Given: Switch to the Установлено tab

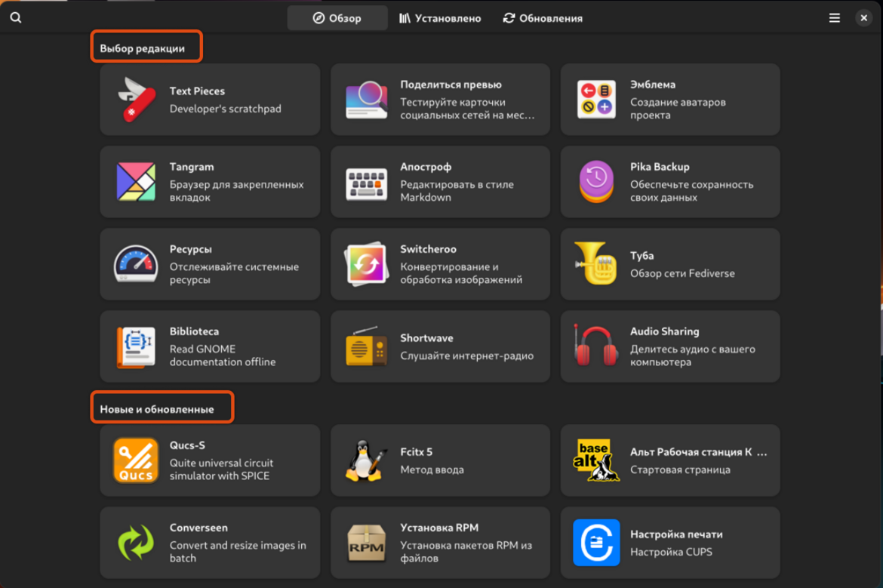Looking at the screenshot, I should pyautogui.click(x=440, y=18).
